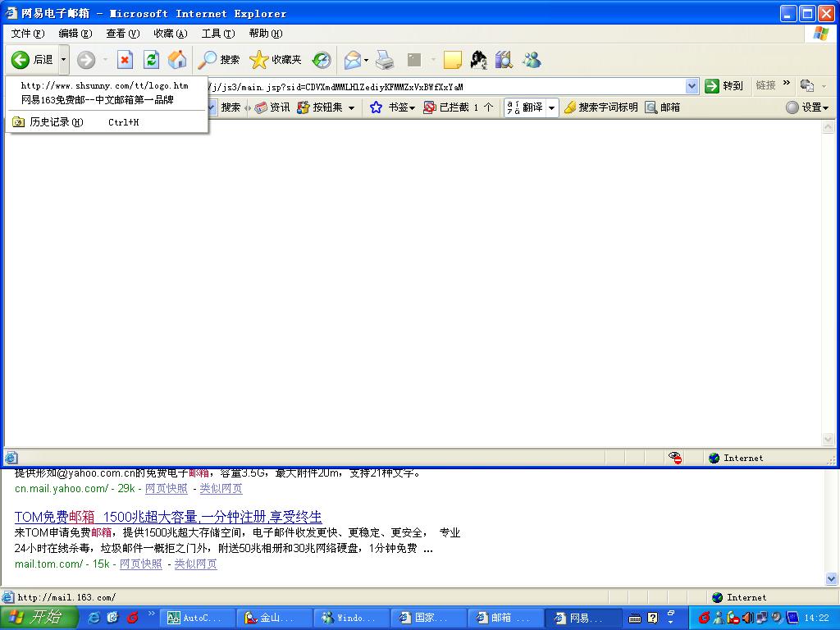The width and height of the screenshot is (840, 630).
Task: Click the back window scrollbar down arrow
Action: (832, 578)
